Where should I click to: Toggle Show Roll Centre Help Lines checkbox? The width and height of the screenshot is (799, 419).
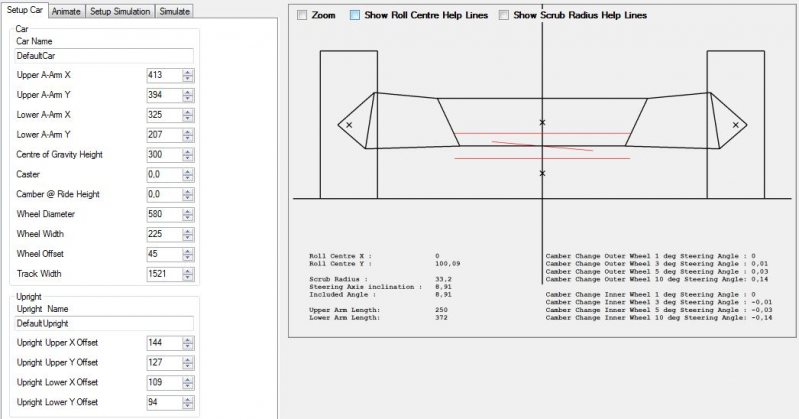(355, 16)
